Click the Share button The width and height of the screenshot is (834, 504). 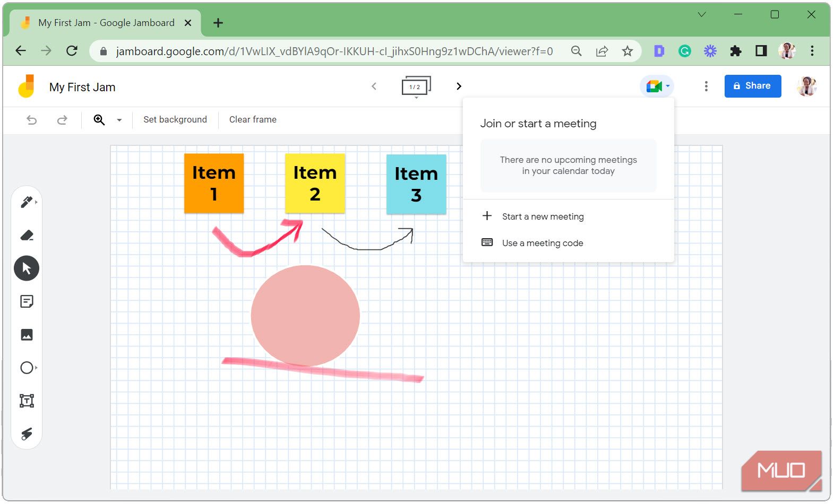click(x=752, y=86)
